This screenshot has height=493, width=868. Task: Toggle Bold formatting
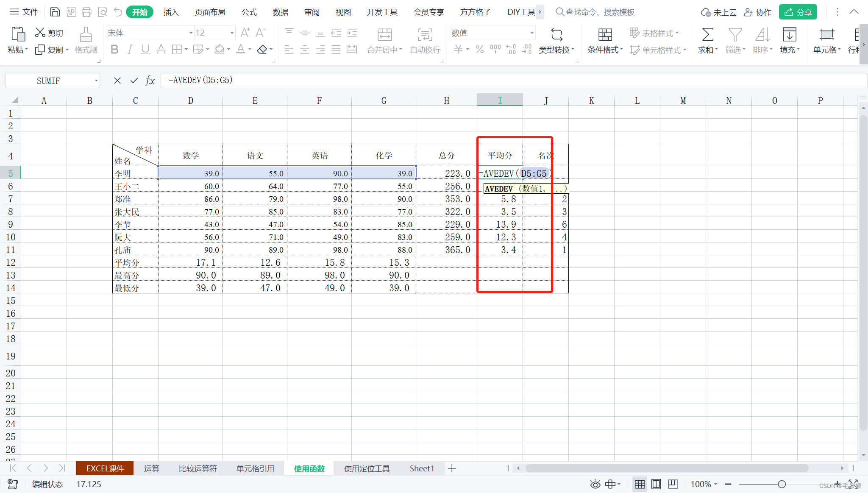click(x=114, y=50)
